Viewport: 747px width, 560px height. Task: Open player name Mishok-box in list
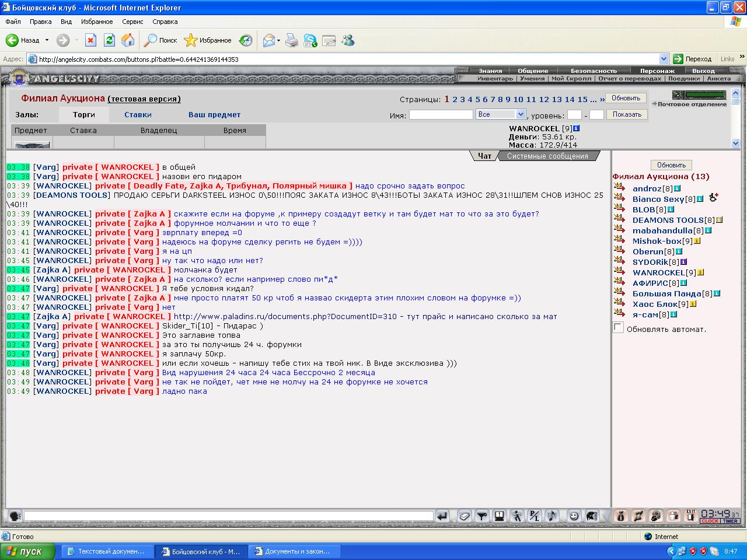click(657, 241)
